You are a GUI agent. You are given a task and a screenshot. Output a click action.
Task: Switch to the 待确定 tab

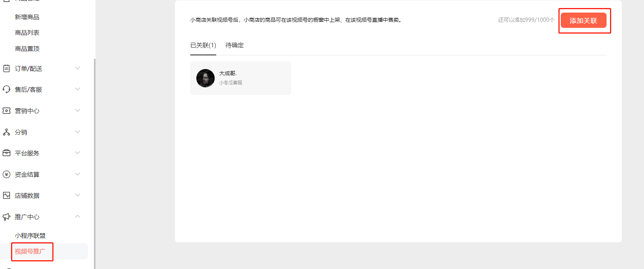235,45
